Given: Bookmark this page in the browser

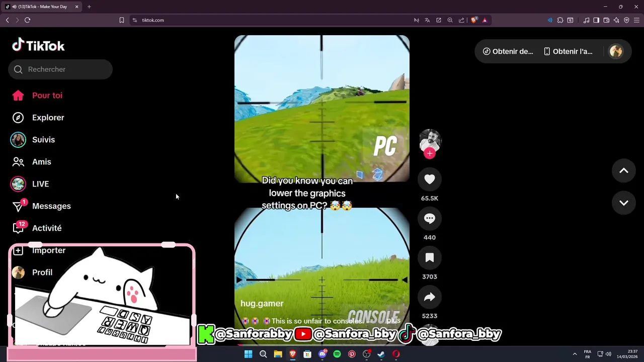Looking at the screenshot, I should click(121, 20).
